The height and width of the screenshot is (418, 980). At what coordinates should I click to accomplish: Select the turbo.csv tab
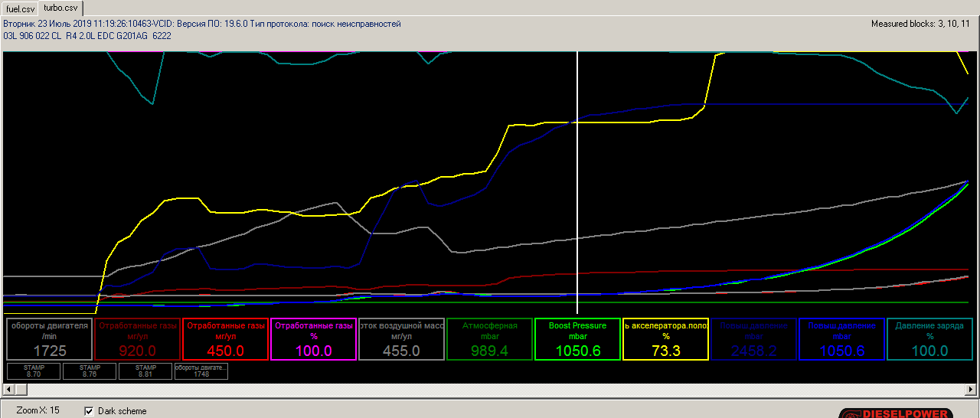tap(60, 8)
